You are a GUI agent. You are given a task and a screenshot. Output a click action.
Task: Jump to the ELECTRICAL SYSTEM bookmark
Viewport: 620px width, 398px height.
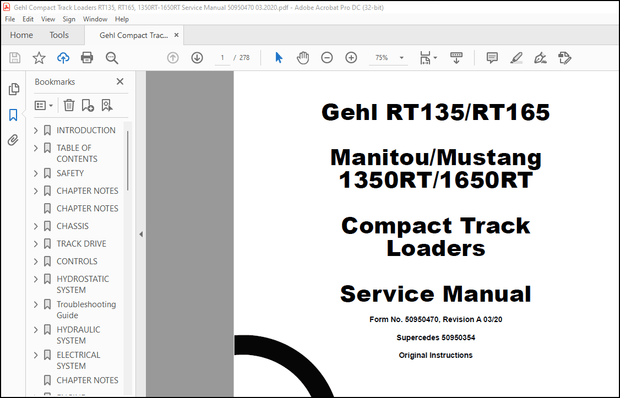pyautogui.click(x=78, y=360)
